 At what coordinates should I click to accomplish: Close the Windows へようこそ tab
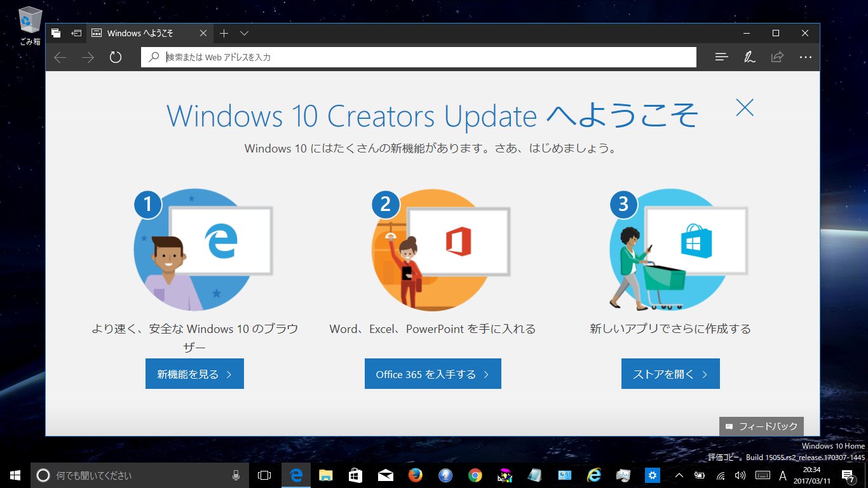tap(203, 33)
